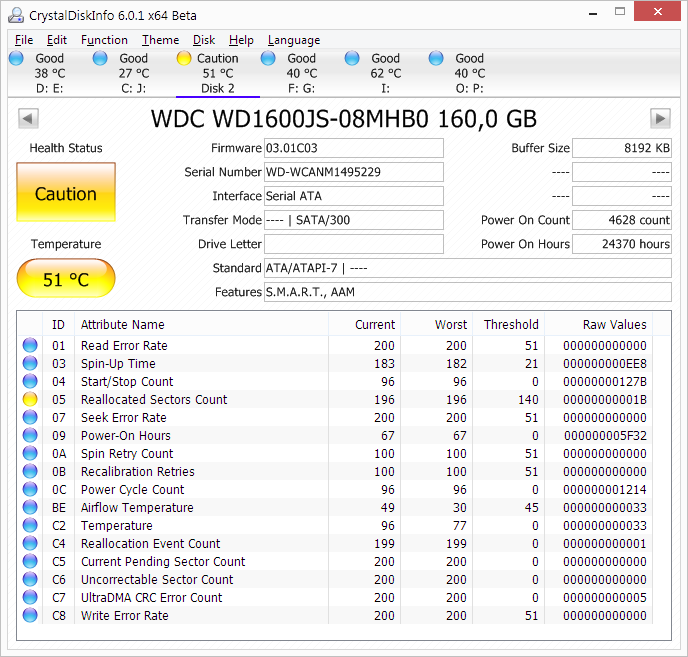Viewport: 688px width, 657px height.
Task: Click the 51 °C temperature button
Action: pyautogui.click(x=66, y=278)
